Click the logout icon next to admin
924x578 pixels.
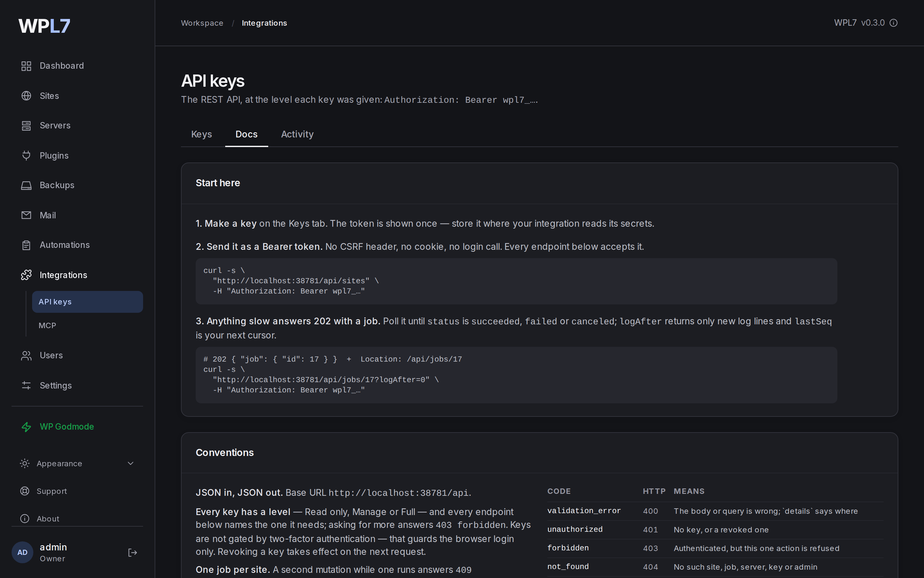coord(132,552)
